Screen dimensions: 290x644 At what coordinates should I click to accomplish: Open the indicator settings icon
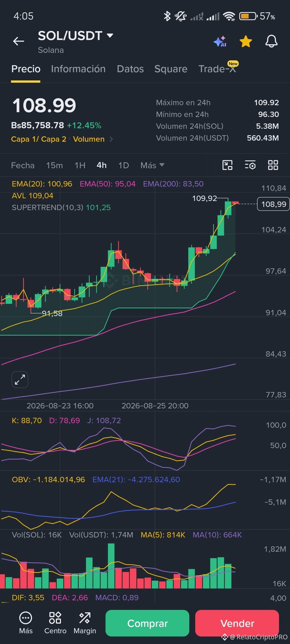tap(250, 165)
